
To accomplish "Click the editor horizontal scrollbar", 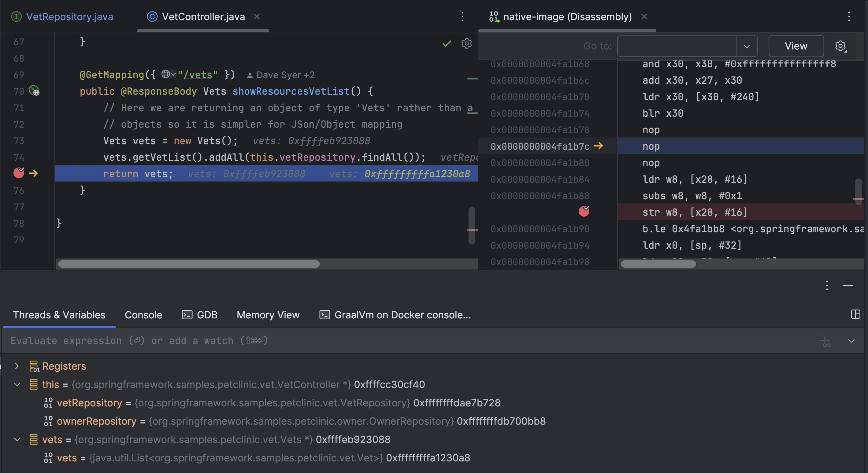I will (189, 264).
